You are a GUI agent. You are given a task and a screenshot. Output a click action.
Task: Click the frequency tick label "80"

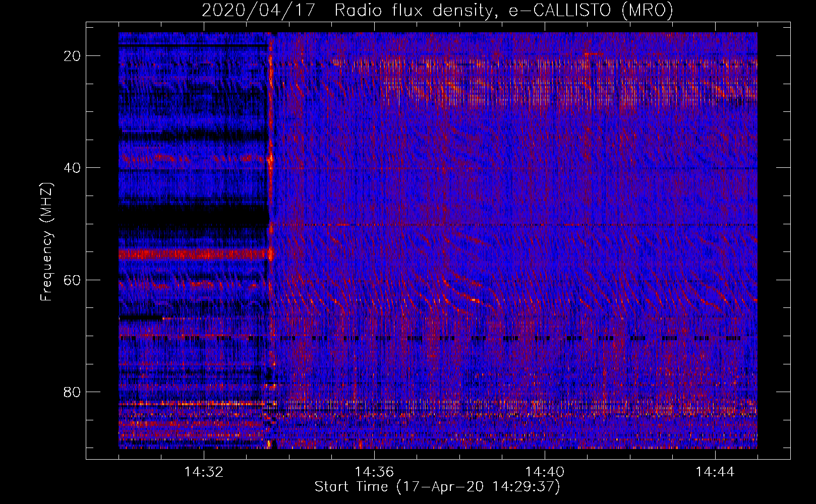(x=73, y=392)
